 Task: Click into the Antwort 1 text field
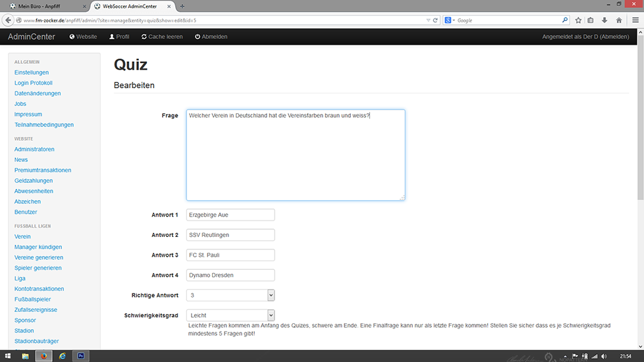point(230,215)
